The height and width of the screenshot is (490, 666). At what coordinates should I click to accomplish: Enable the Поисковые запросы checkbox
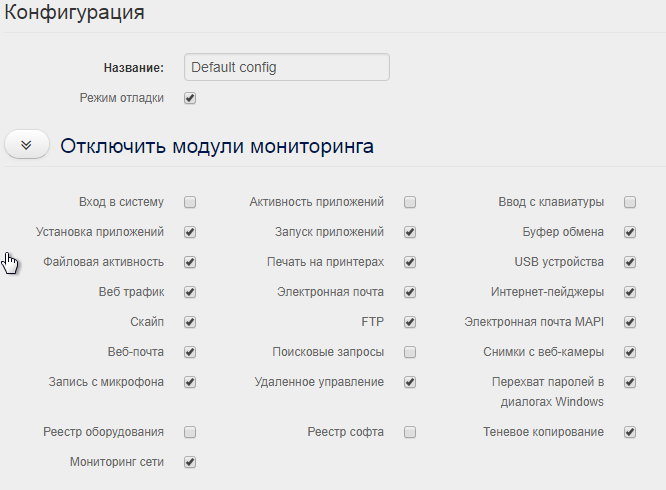point(410,352)
